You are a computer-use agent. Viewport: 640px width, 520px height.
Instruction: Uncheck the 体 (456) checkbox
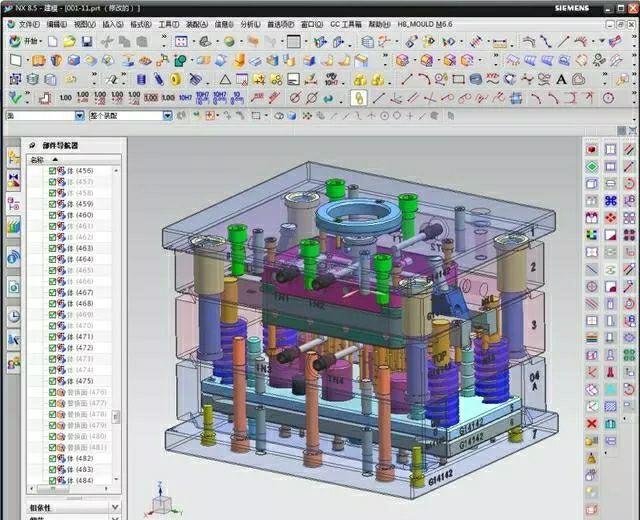(x=52, y=171)
